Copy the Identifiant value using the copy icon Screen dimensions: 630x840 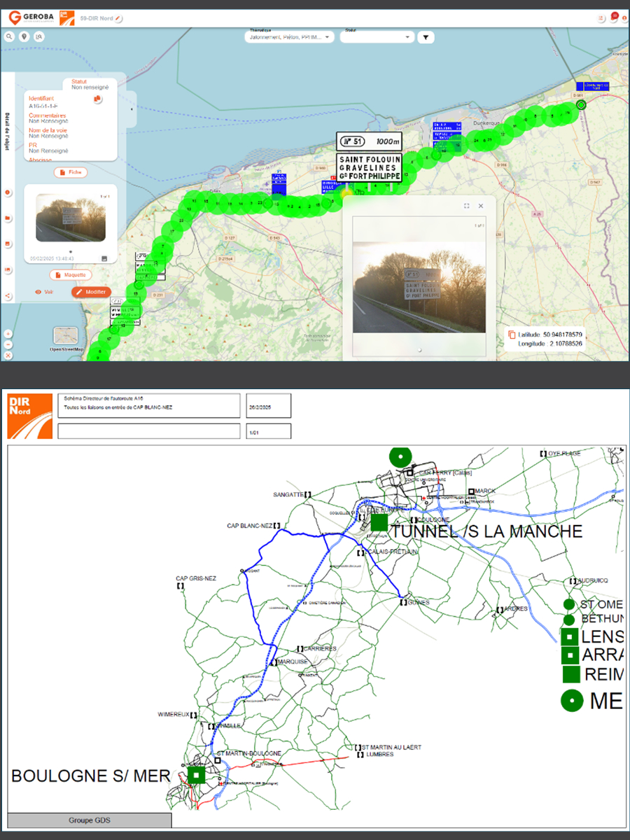coord(97,99)
